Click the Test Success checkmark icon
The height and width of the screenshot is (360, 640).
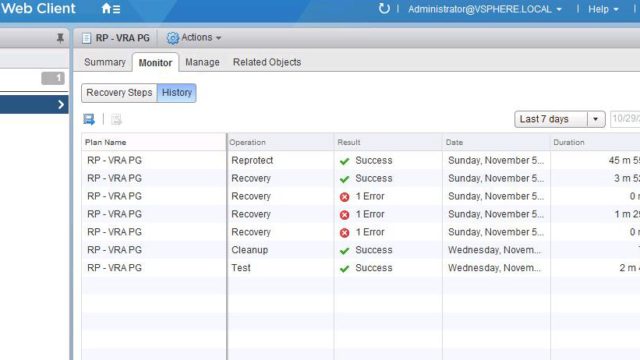tap(344, 268)
